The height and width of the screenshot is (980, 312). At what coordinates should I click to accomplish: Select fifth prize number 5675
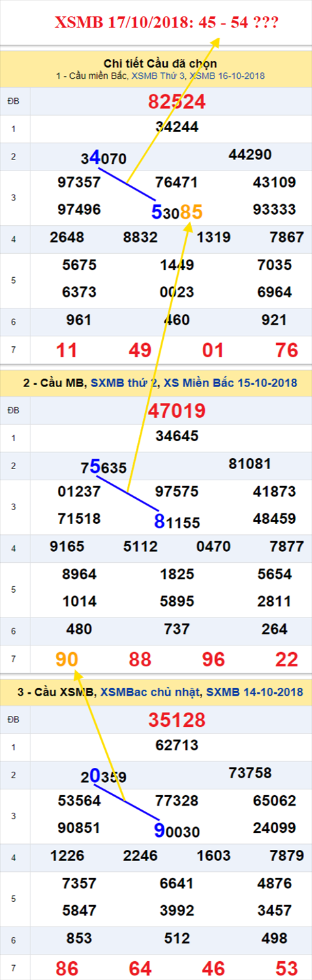point(79,265)
